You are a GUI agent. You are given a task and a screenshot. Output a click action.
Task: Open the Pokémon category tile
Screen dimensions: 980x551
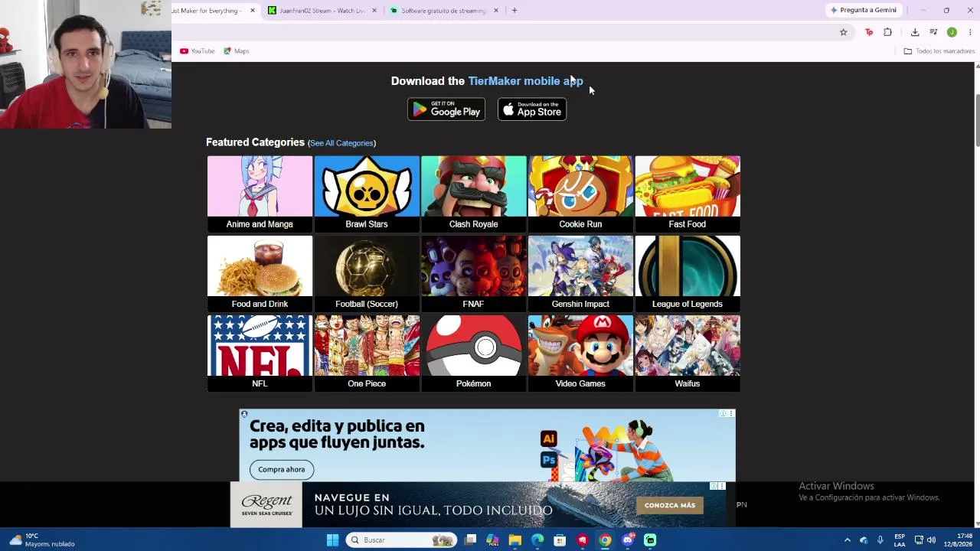tap(473, 353)
